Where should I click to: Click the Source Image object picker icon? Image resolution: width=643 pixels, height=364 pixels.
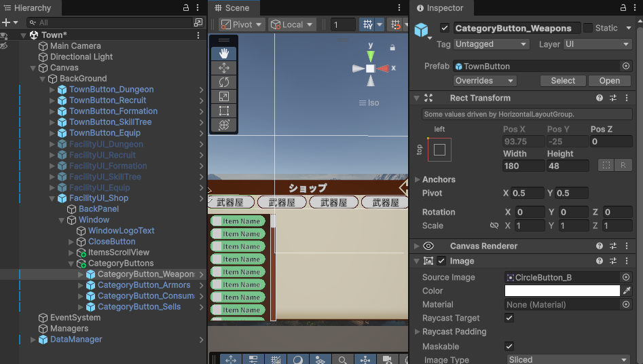[626, 277]
